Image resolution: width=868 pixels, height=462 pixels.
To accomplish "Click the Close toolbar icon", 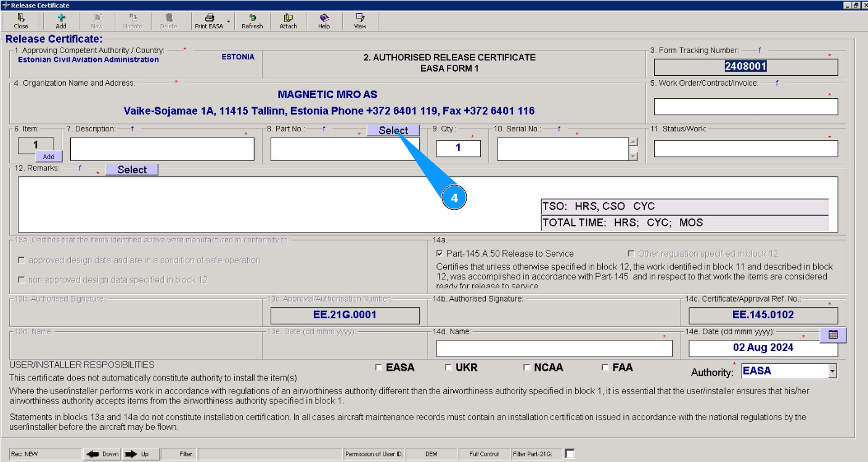I will click(x=21, y=21).
